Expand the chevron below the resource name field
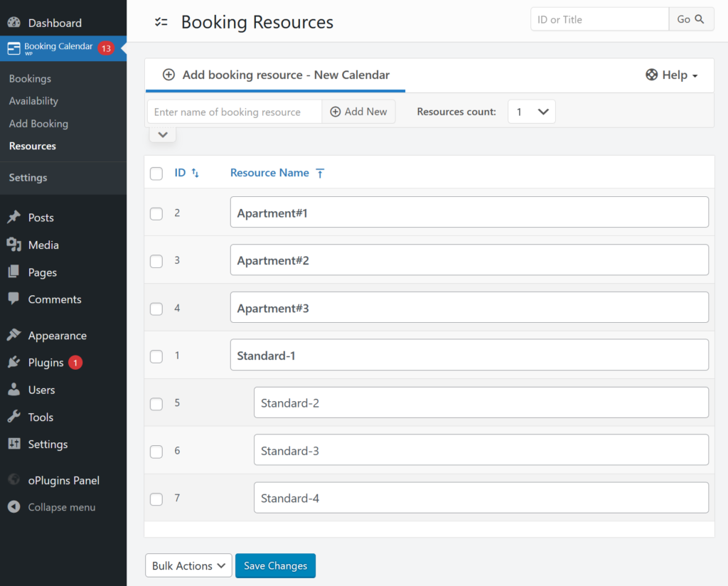 coord(162,134)
